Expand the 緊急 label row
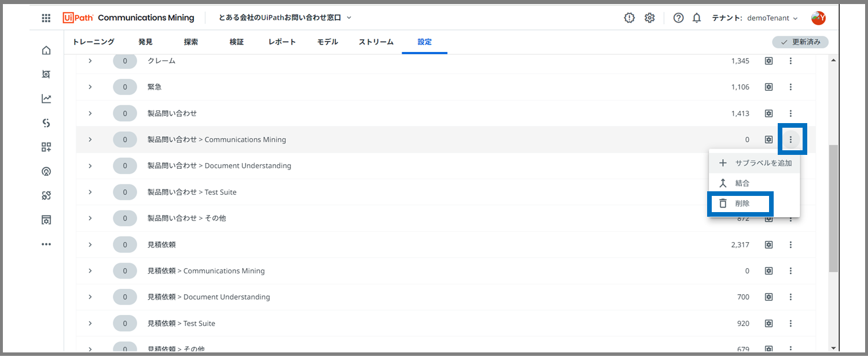Viewport: 868px width, 356px height. 90,87
